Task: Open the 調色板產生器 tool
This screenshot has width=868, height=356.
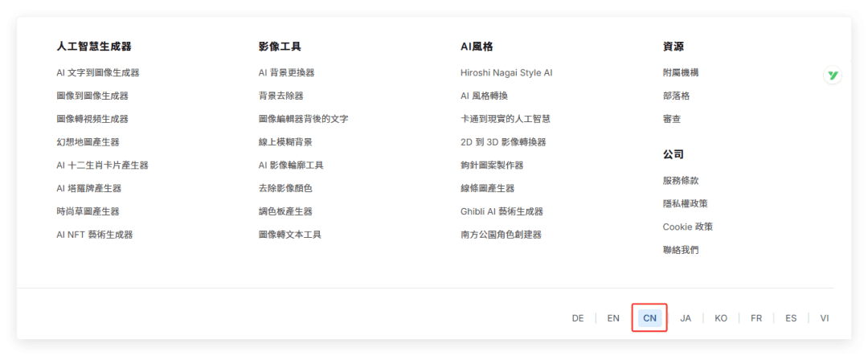Action: [x=285, y=211]
